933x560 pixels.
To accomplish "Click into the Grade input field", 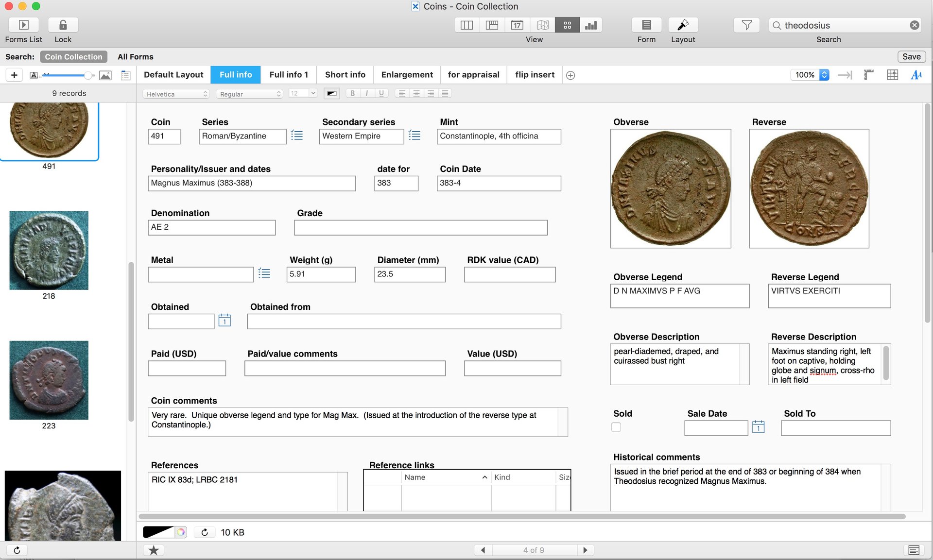I will tap(420, 227).
